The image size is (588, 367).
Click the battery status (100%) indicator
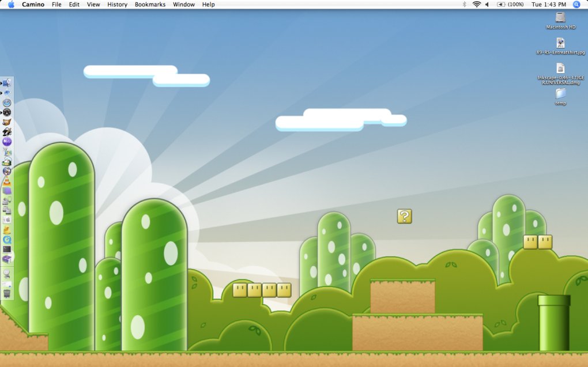[510, 5]
